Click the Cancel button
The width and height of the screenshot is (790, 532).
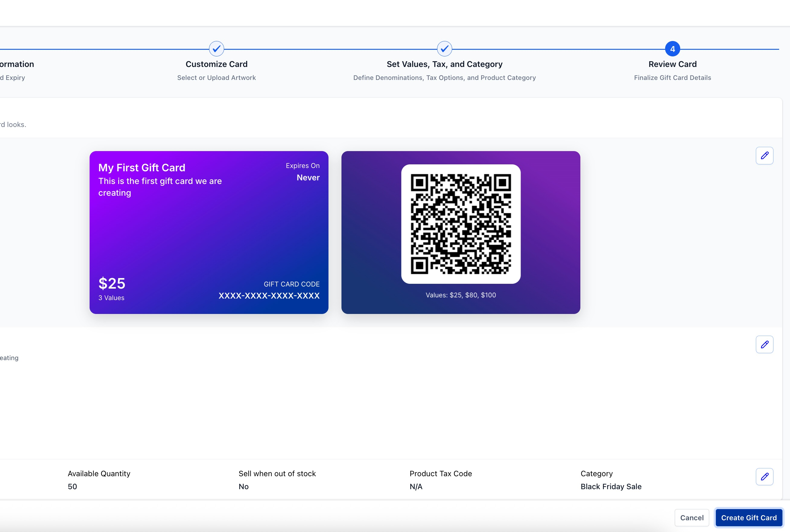(692, 518)
